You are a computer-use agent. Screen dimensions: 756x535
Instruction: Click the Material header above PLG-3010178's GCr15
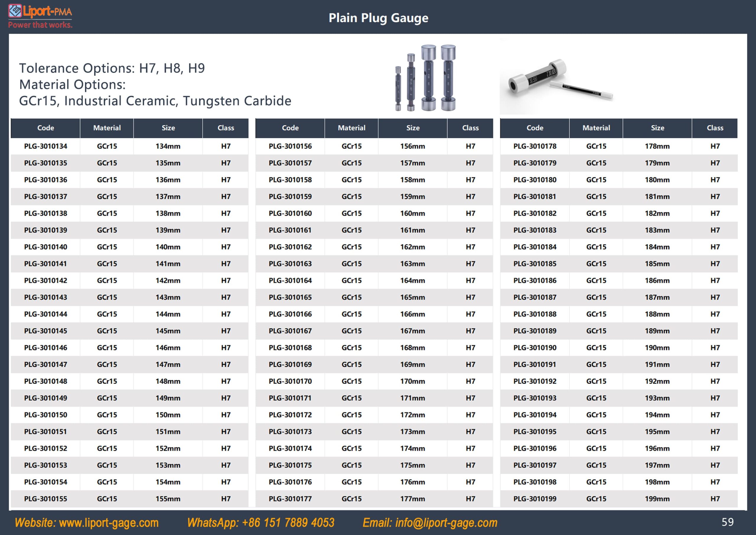point(596,128)
